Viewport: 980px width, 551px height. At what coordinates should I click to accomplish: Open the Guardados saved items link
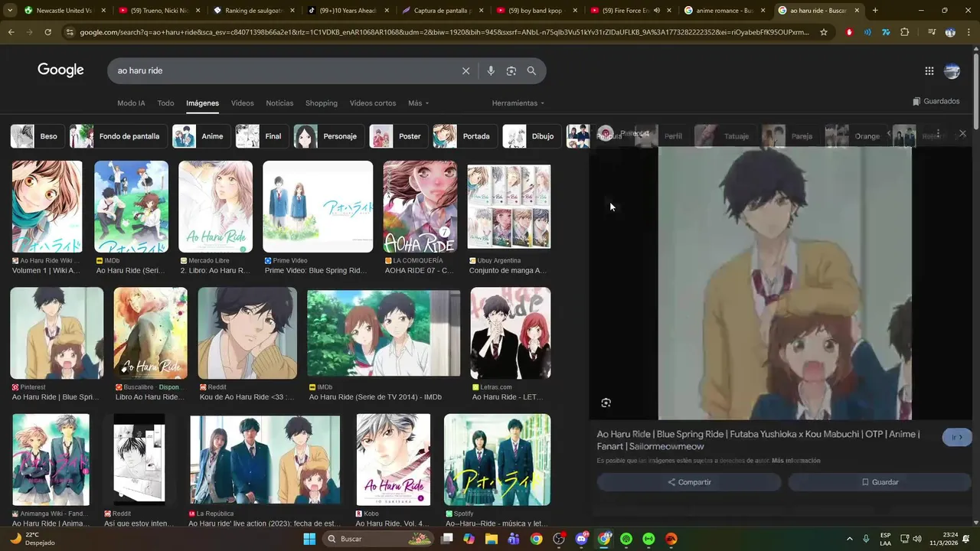click(936, 101)
